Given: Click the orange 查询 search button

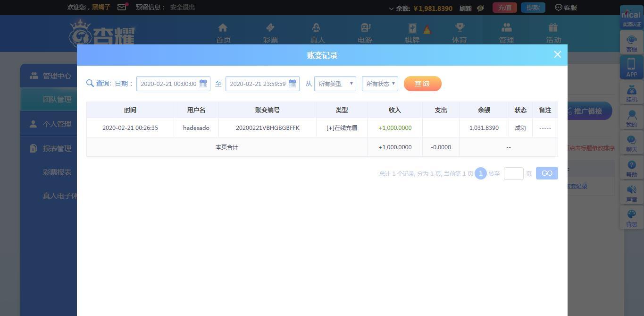Looking at the screenshot, I should [x=422, y=84].
